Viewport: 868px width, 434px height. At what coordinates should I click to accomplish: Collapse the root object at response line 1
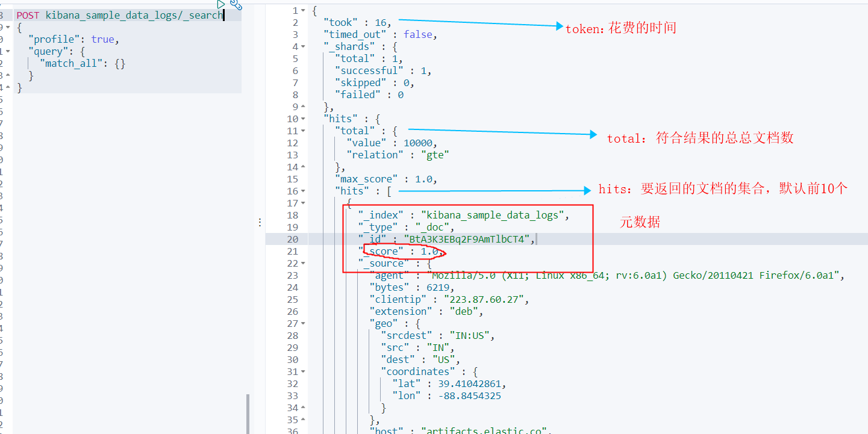tap(303, 11)
